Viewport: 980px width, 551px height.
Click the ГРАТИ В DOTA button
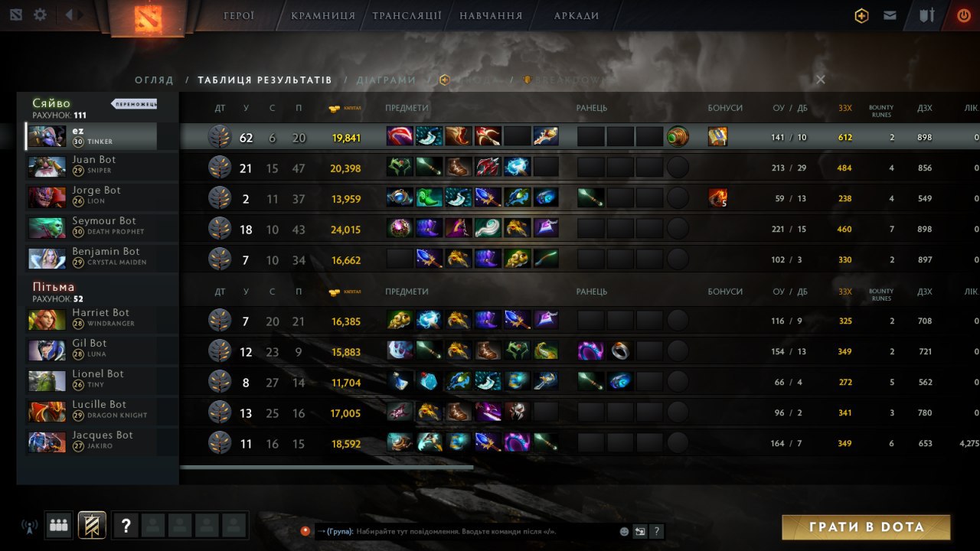pyautogui.click(x=866, y=527)
